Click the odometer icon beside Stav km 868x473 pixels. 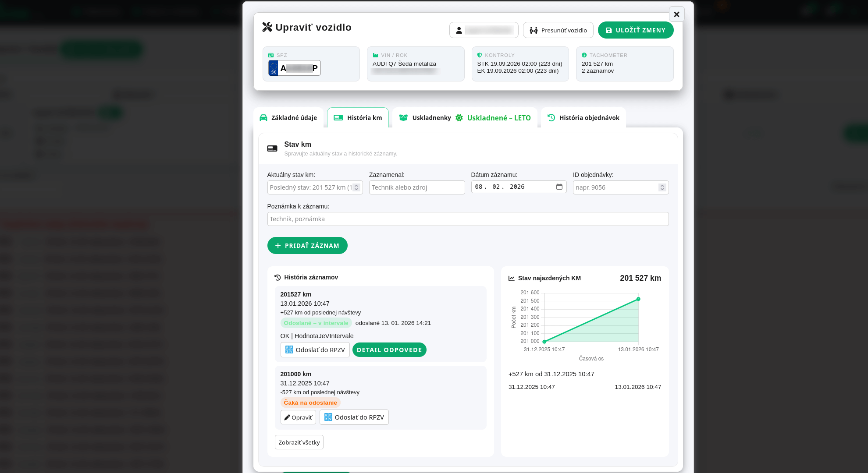[x=272, y=148]
